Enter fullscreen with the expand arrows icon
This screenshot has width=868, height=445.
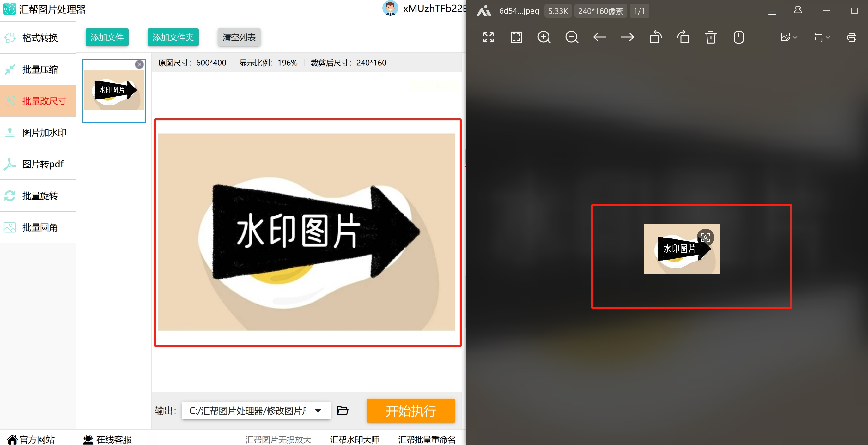click(x=488, y=37)
